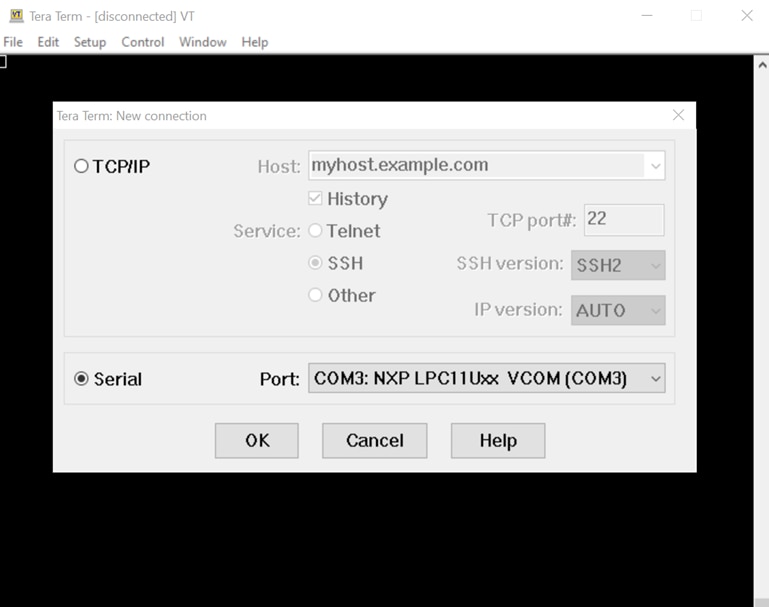
Task: Open the Window menu
Action: 203,42
